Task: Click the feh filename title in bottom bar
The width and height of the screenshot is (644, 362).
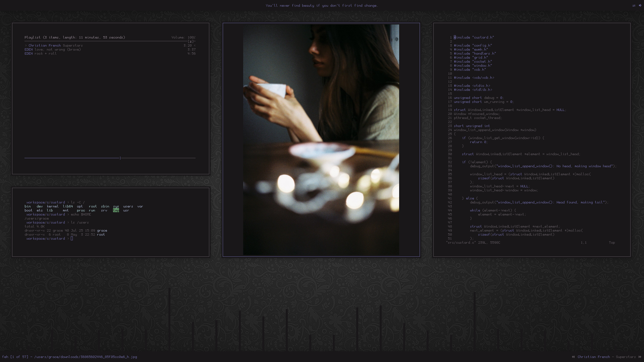Action: (x=69, y=357)
